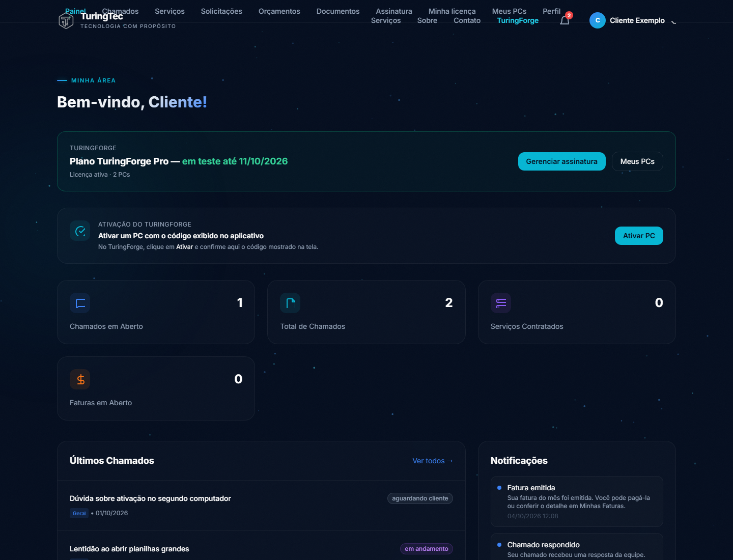Image resolution: width=733 pixels, height=560 pixels.
Task: Expand the Cliente Exemplo user menu chevron
Action: (673, 21)
